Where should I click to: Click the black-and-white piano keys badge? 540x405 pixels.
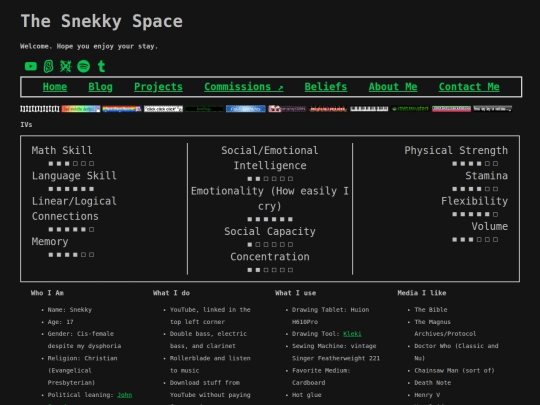(369, 109)
